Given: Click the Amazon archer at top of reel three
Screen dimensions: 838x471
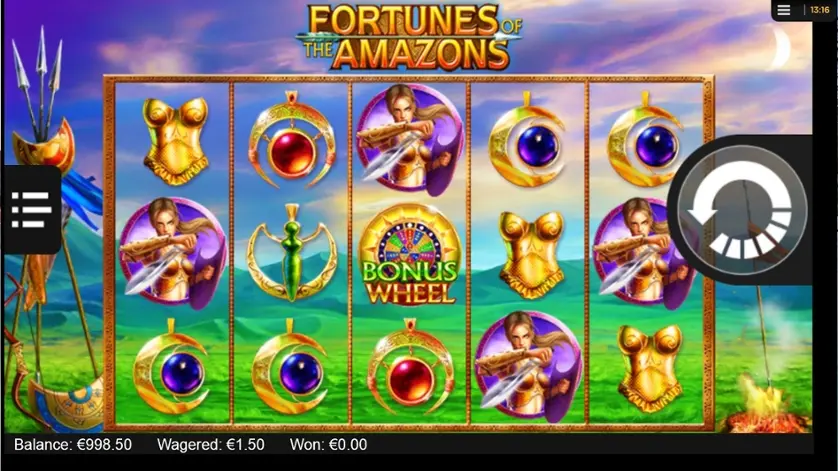Looking at the screenshot, I should click(x=410, y=140).
